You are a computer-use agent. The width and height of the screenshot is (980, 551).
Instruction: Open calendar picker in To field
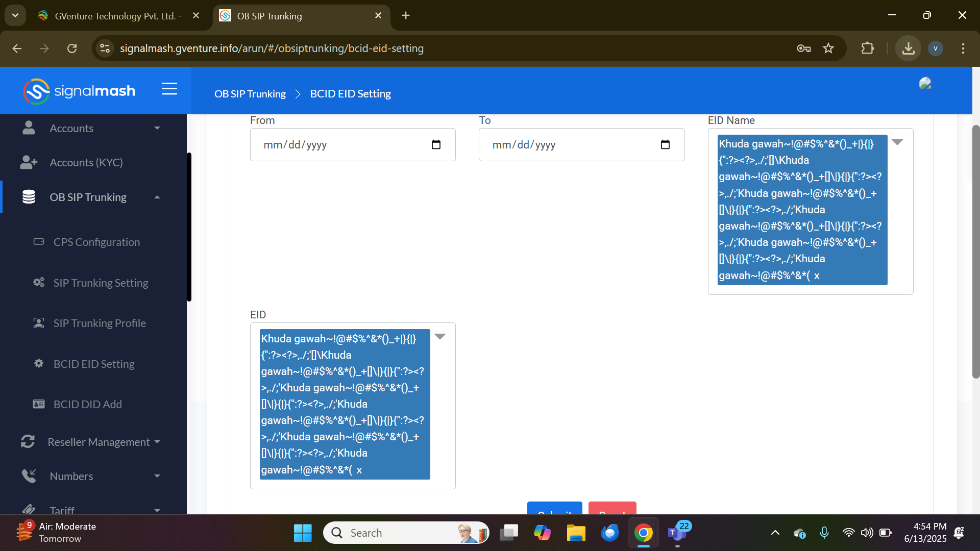[x=665, y=145]
